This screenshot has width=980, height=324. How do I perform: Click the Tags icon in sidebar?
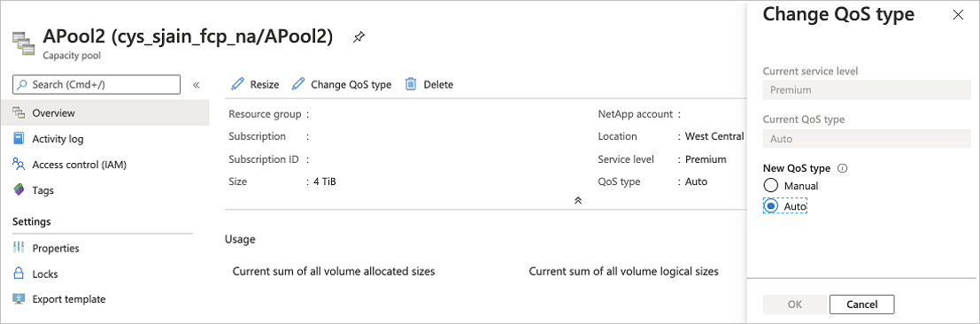(19, 190)
